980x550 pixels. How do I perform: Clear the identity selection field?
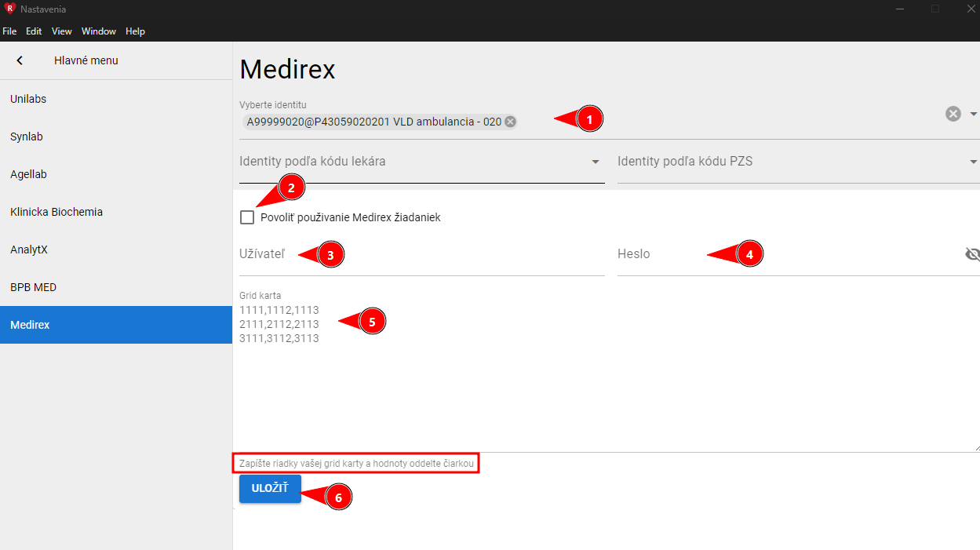coord(953,114)
